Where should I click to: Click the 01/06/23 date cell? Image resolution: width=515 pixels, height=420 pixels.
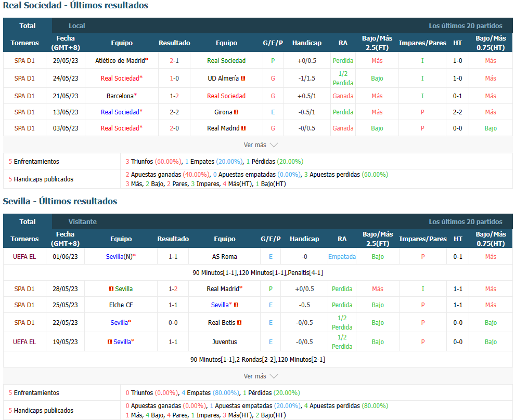click(x=66, y=257)
